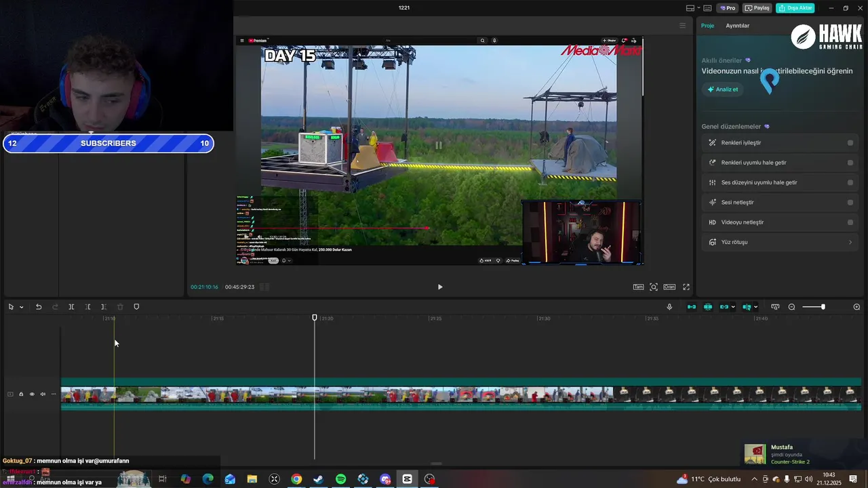Enable Sesi netleştir checkbox
The height and width of the screenshot is (488, 868).
click(850, 202)
